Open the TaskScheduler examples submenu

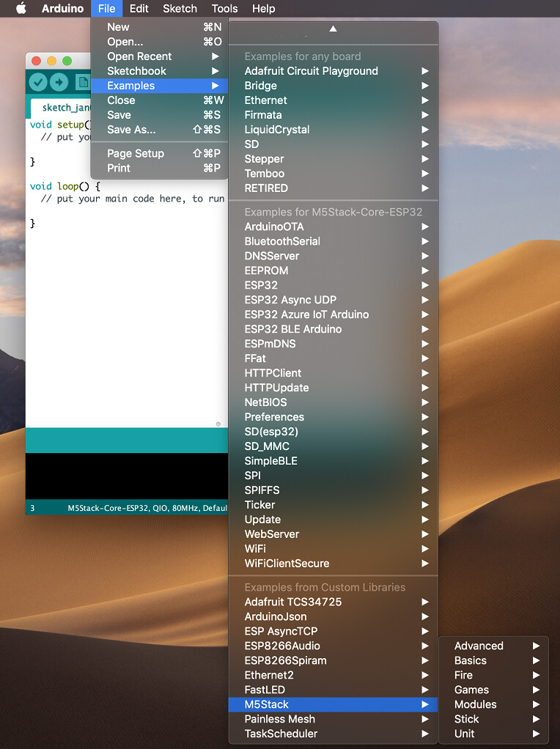(334, 734)
